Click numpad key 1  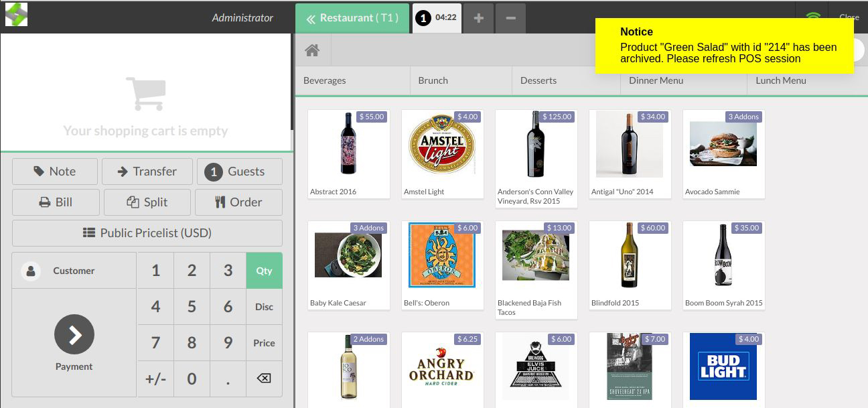pyautogui.click(x=155, y=271)
